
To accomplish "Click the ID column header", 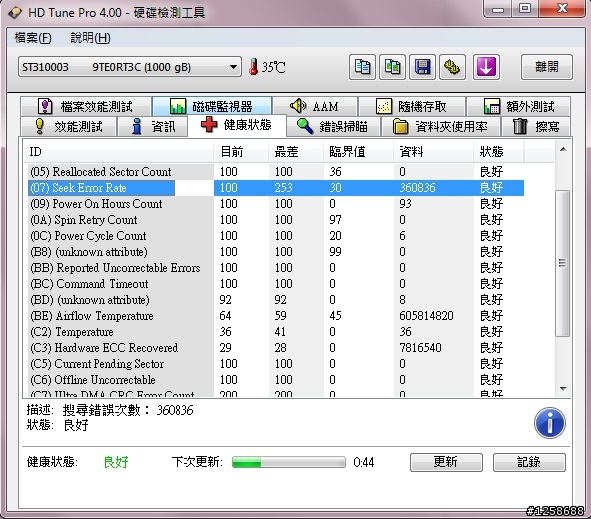I will tap(119, 152).
